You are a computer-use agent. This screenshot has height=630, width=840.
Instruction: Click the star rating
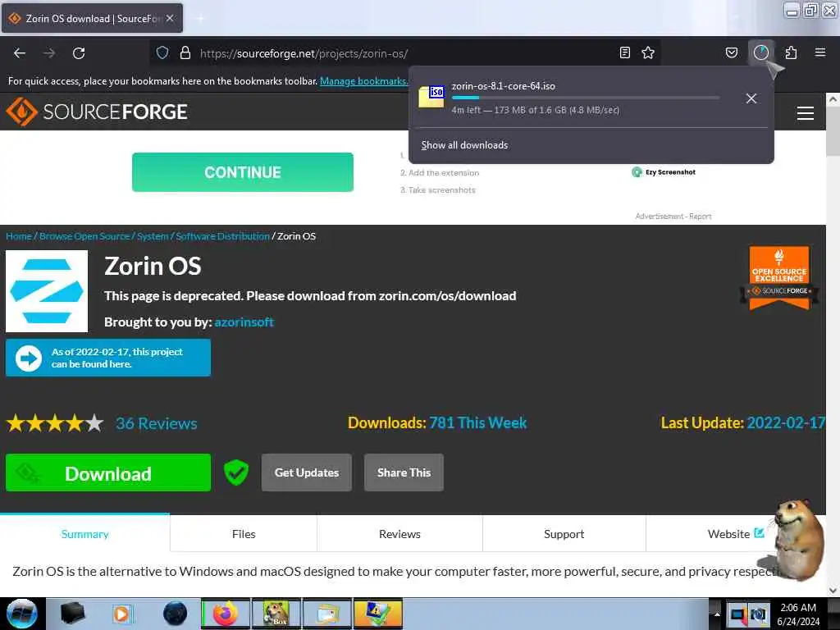[x=55, y=423]
